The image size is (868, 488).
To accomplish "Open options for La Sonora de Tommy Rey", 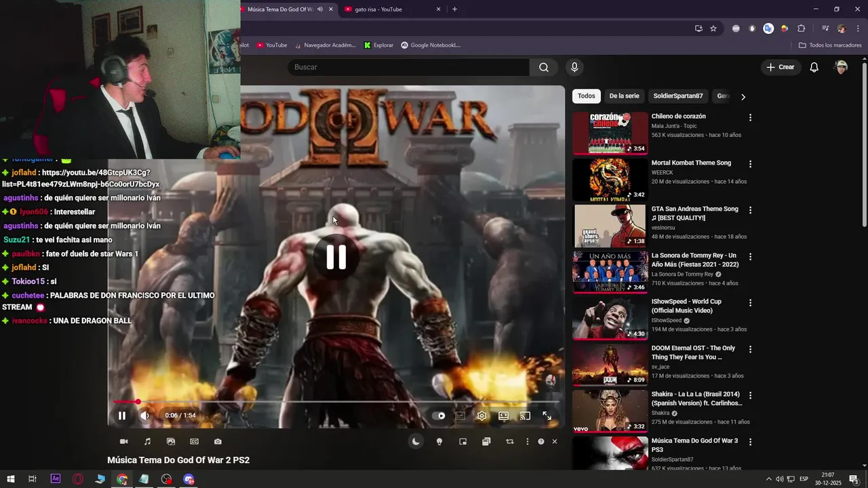I will click(750, 257).
